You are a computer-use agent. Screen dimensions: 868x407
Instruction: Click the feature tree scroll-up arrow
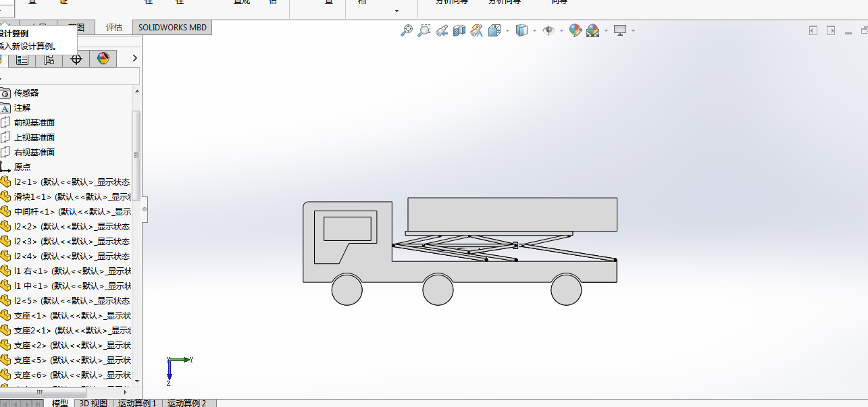(x=137, y=91)
